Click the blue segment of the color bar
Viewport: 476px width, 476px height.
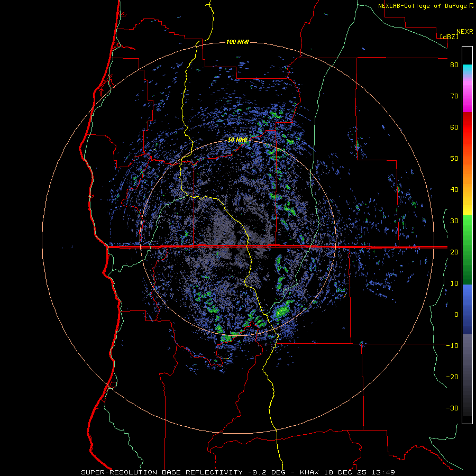pyautogui.click(x=467, y=309)
